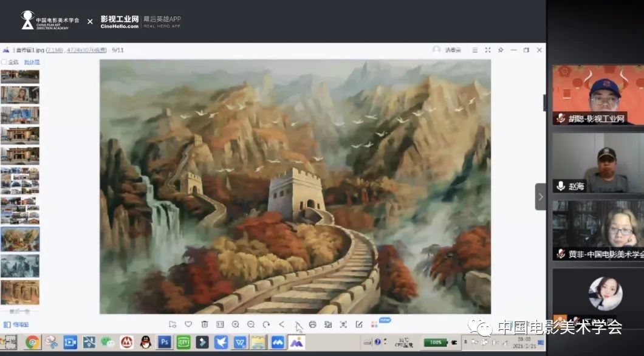The width and height of the screenshot is (644, 356).
Task: Click the batch link beside select-all
Action: (x=32, y=62)
